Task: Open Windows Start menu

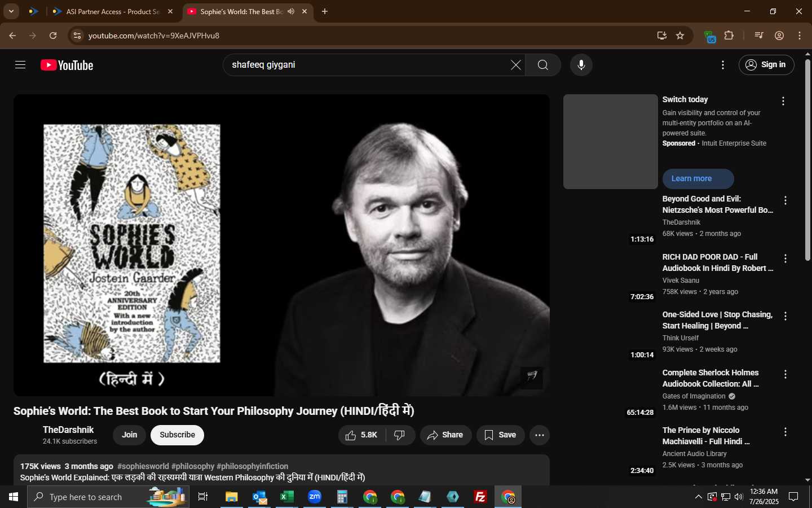Action: point(14,497)
